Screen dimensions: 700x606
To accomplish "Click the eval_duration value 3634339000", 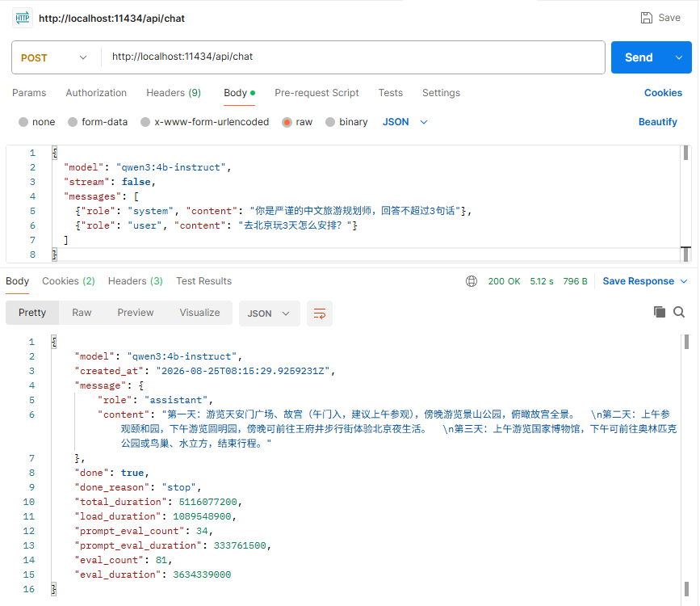I will (x=202, y=574).
